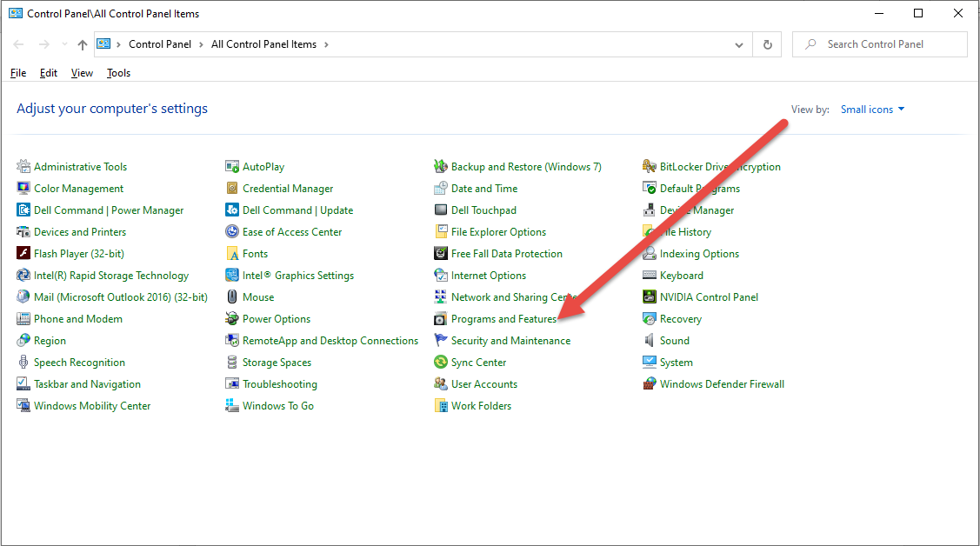Open the File menu

click(17, 73)
